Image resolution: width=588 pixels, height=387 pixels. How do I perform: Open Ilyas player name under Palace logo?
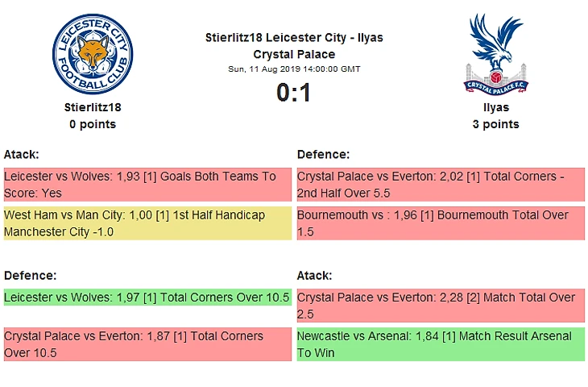495,107
